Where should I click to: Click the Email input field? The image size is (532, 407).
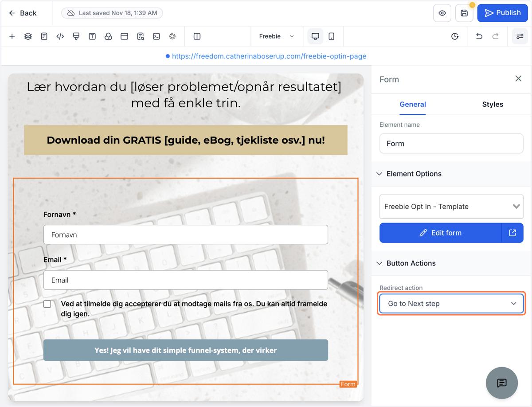pyautogui.click(x=186, y=280)
